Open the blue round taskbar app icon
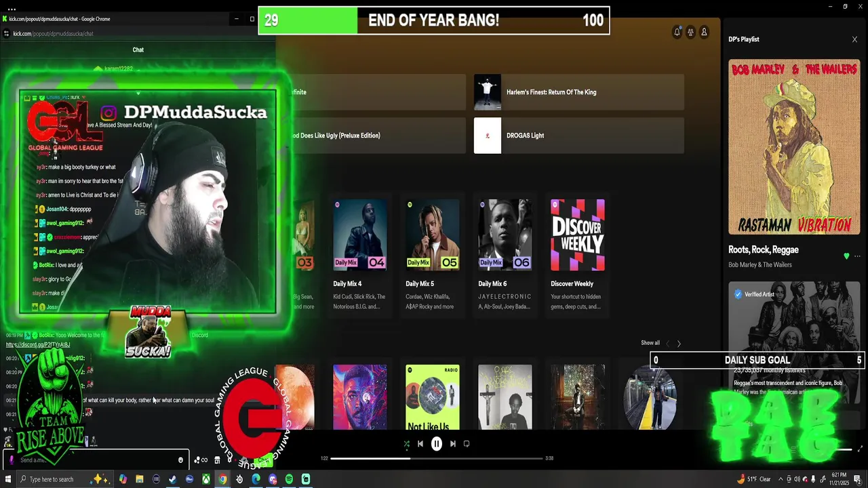This screenshot has height=488, width=868. click(189, 479)
